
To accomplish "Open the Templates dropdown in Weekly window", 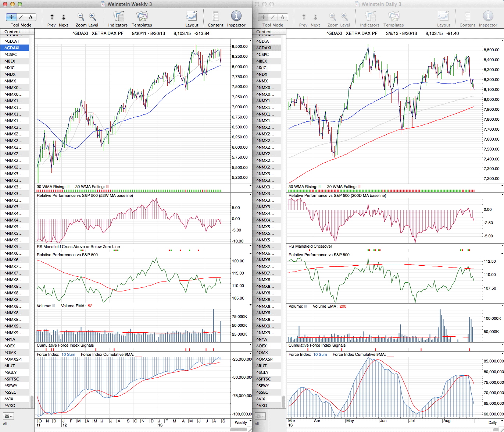I will 142,16.
